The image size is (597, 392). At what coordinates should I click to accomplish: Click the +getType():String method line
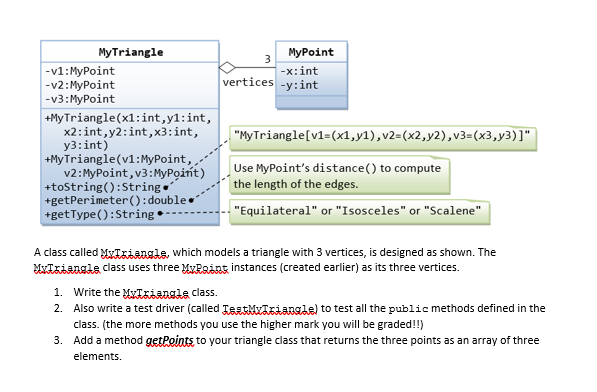[x=99, y=214]
